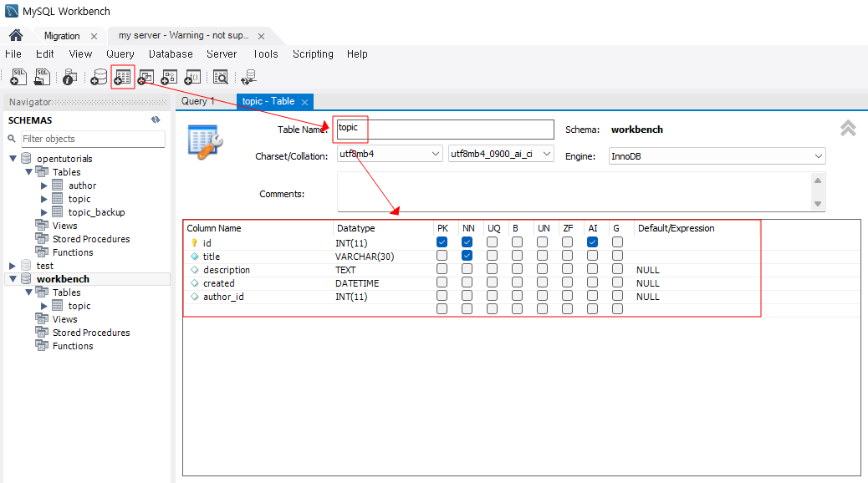Expand topic table under workbench
Image resolution: width=868 pixels, height=483 pixels.
coord(44,306)
